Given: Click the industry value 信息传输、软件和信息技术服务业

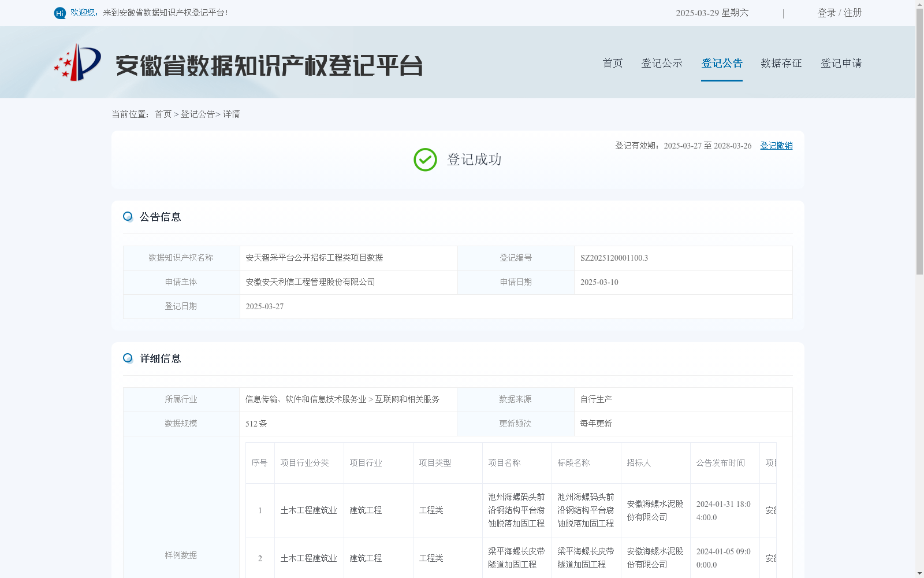Looking at the screenshot, I should point(306,399).
